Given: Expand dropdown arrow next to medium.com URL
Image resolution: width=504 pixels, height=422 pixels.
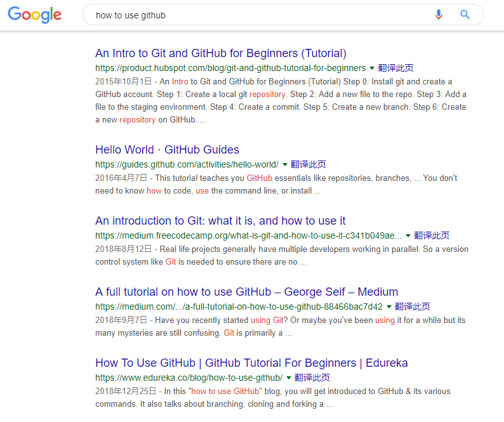Looking at the screenshot, I should (388, 307).
